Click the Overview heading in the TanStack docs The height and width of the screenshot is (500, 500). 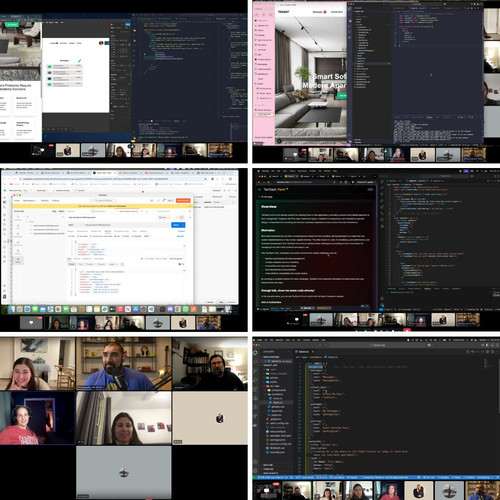click(x=269, y=207)
